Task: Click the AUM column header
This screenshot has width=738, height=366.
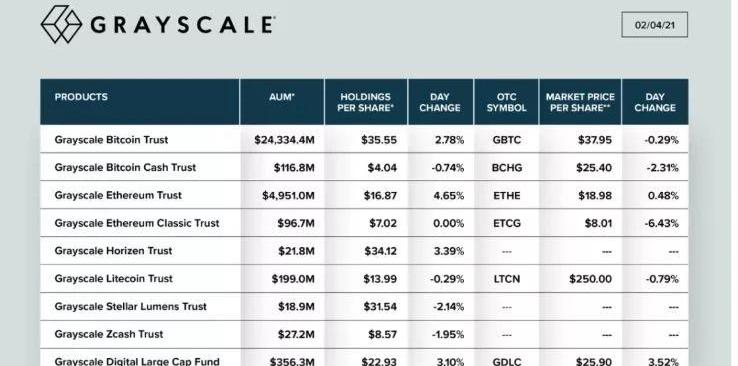Action: click(x=282, y=97)
